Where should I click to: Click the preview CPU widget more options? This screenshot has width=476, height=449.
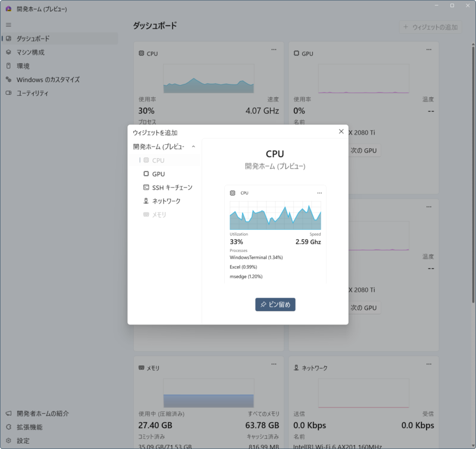tap(320, 193)
